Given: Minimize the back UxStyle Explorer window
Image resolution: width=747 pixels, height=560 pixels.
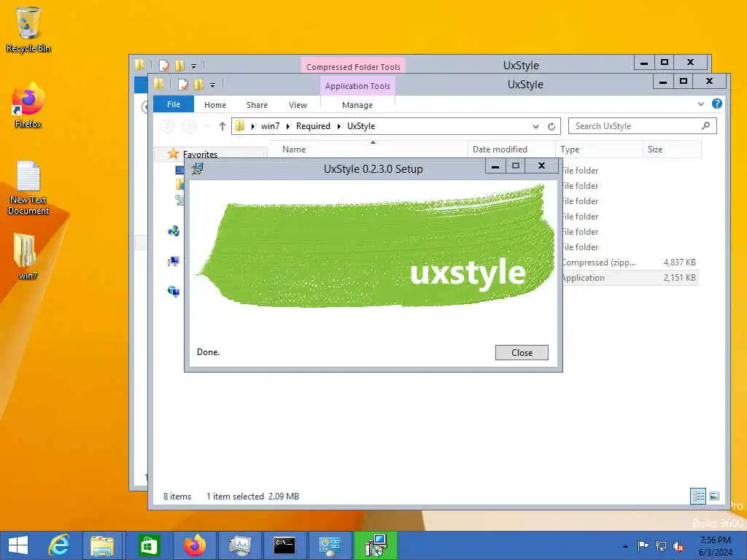Looking at the screenshot, I should [644, 63].
